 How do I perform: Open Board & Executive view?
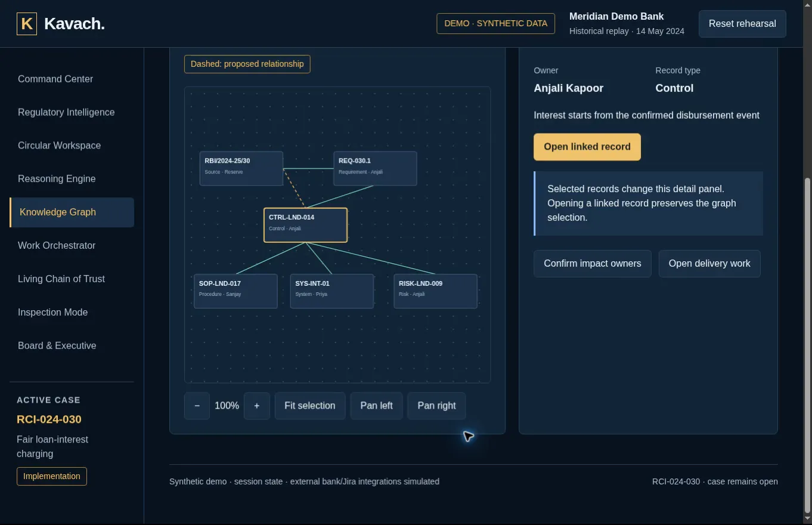coord(72,346)
